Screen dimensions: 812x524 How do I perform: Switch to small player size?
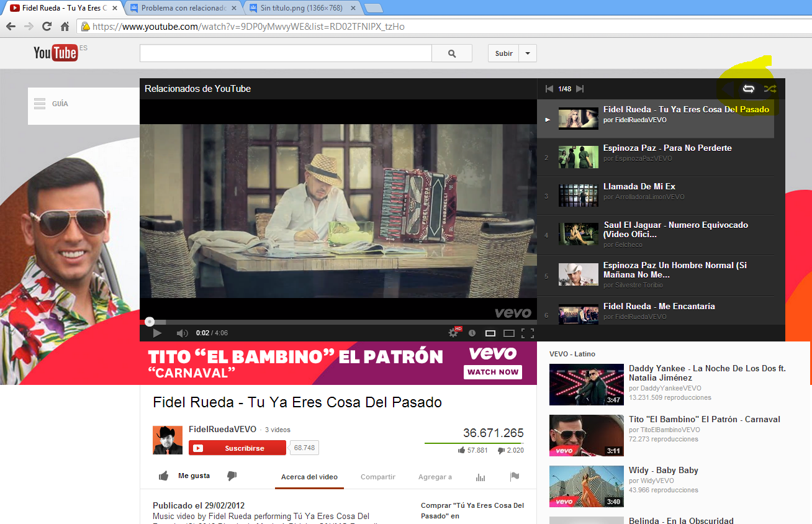coord(490,333)
